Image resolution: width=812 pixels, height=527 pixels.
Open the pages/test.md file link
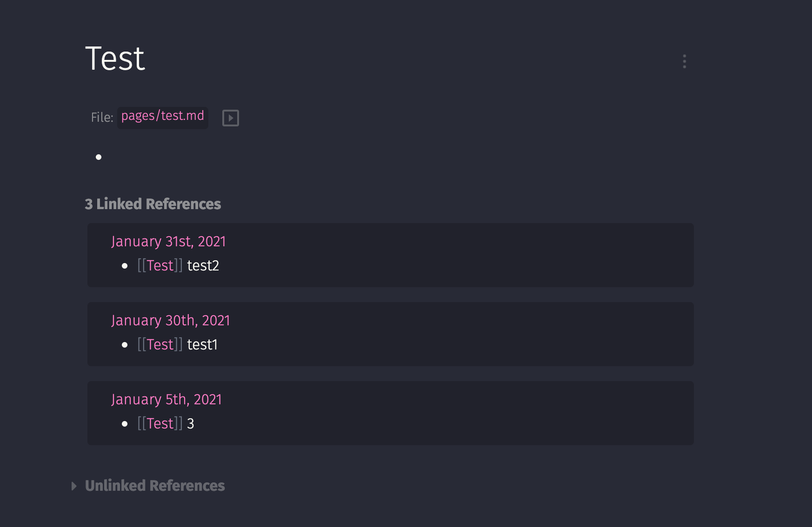(x=162, y=116)
